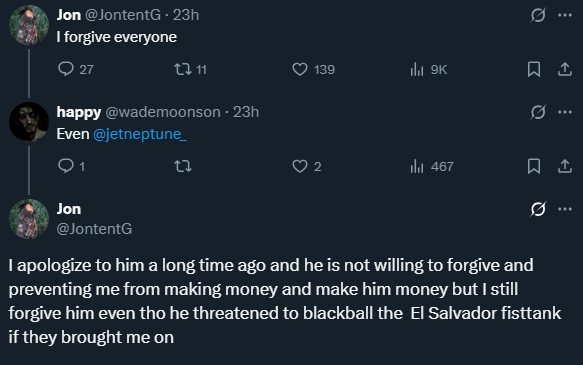Retweet Jon's "I forgive everyone" post
The width and height of the screenshot is (583, 365).
[183, 69]
